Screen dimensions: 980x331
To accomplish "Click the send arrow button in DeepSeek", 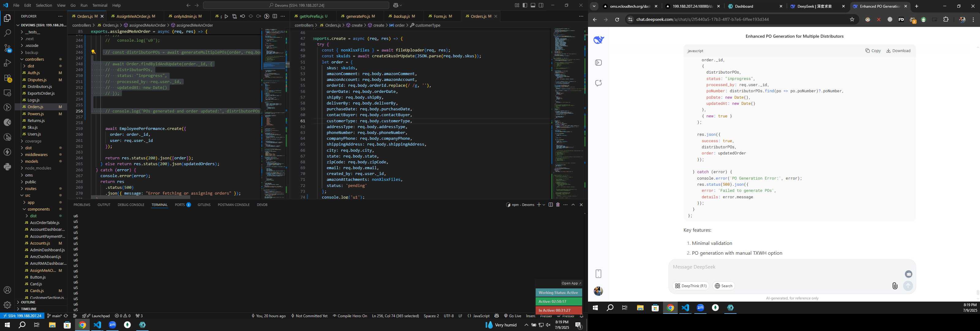I will tap(908, 286).
